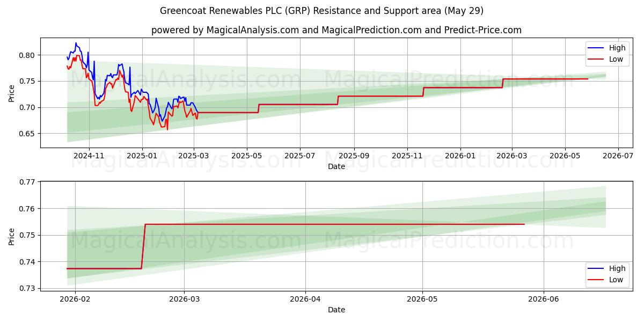The width and height of the screenshot is (644, 322).
Task: Click the 2026-05 tick label on the top chart
Action: coord(565,156)
